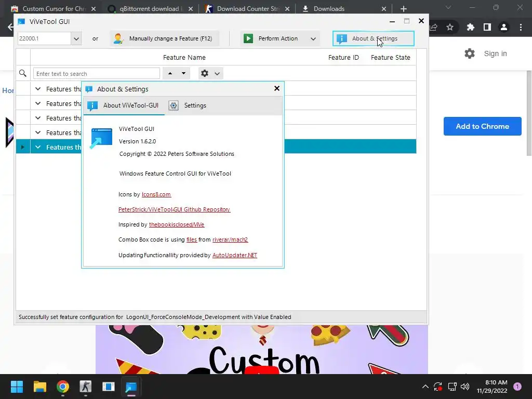The height and width of the screenshot is (399, 532).
Task: Open Google Chrome from taskbar
Action: pos(63,387)
